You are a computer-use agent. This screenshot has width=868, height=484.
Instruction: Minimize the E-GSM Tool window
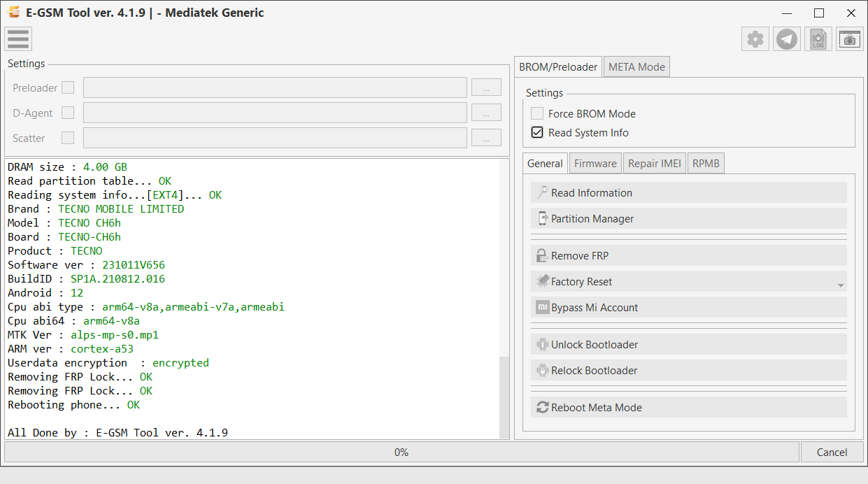pyautogui.click(x=787, y=13)
